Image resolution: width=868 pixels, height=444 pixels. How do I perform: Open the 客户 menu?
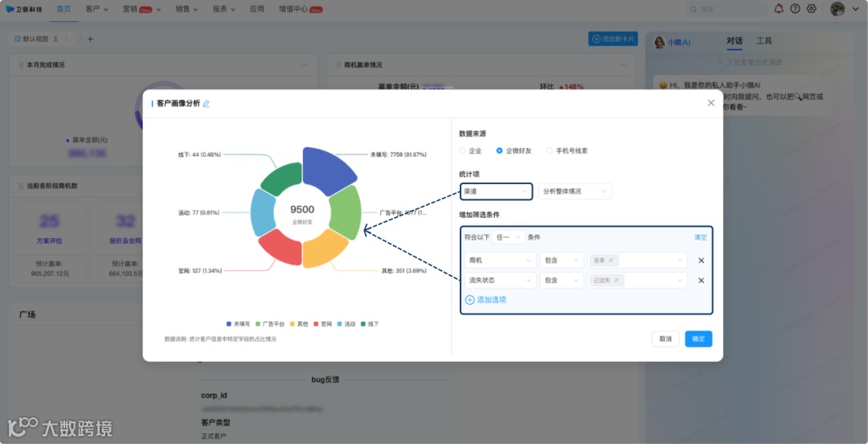click(97, 10)
